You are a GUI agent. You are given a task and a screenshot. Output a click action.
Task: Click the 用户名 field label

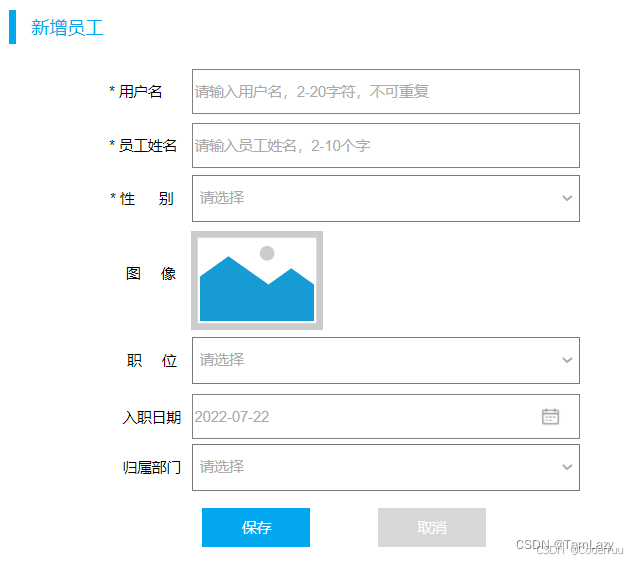coord(140,92)
